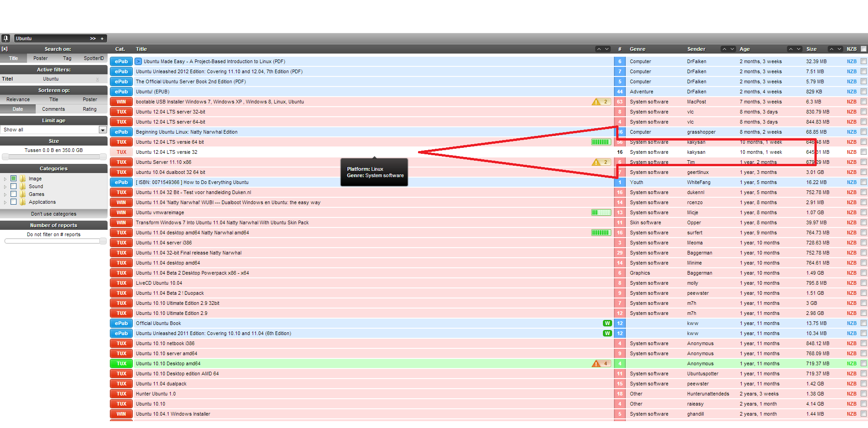Sort Title column descending with down arrow

[x=607, y=49]
